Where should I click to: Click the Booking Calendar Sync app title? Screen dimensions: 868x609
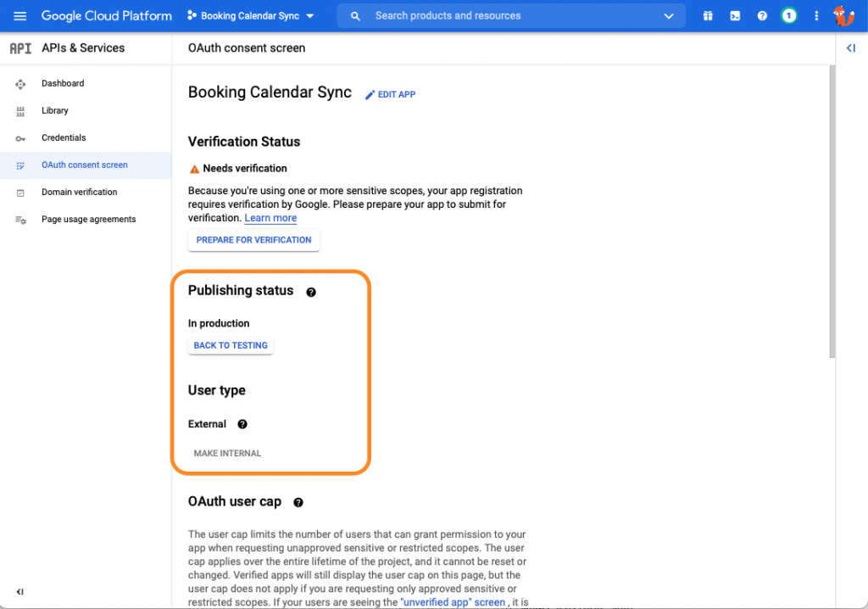tap(270, 92)
